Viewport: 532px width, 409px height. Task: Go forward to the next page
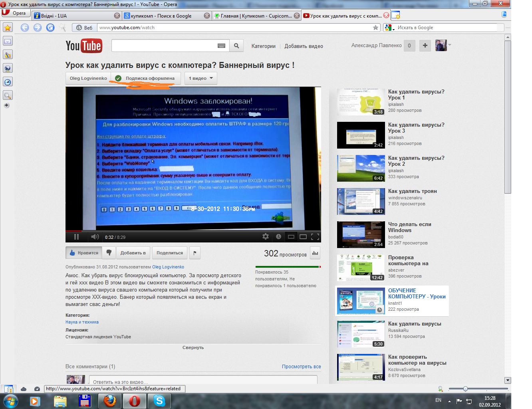click(38, 28)
